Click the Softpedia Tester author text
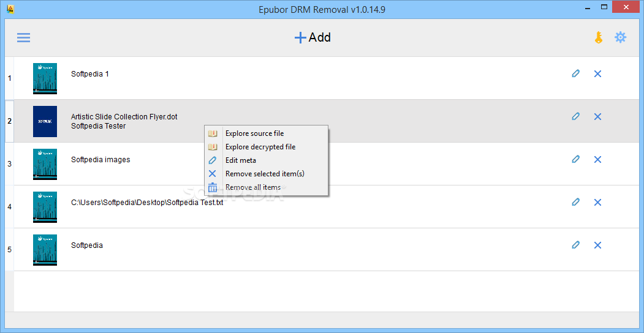 coord(98,126)
